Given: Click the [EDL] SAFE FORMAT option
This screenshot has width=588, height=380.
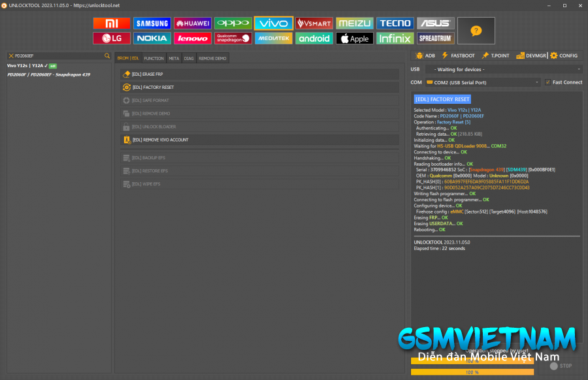Looking at the screenshot, I should tap(259, 101).
